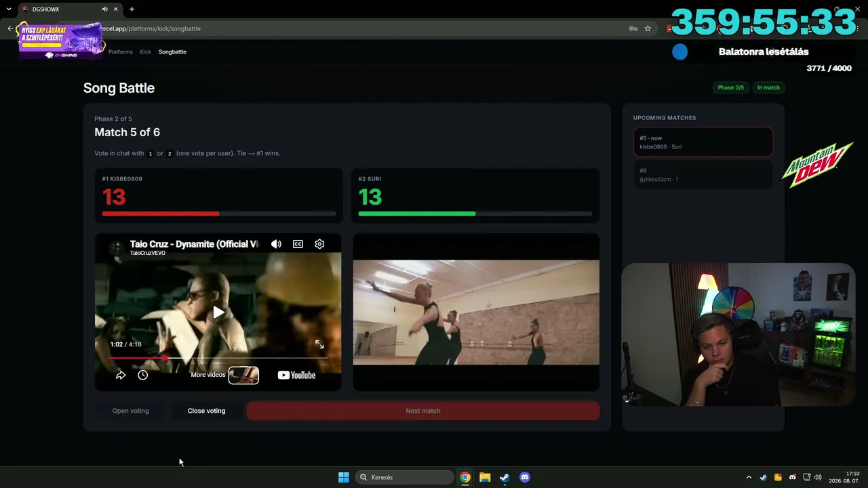Click the Open voting button
The image size is (868, 488).
pos(130,411)
